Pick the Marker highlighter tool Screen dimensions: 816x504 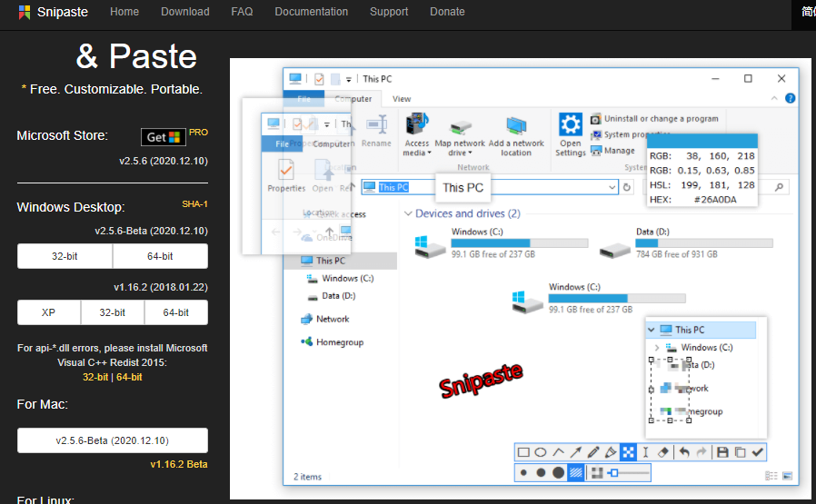(611, 452)
